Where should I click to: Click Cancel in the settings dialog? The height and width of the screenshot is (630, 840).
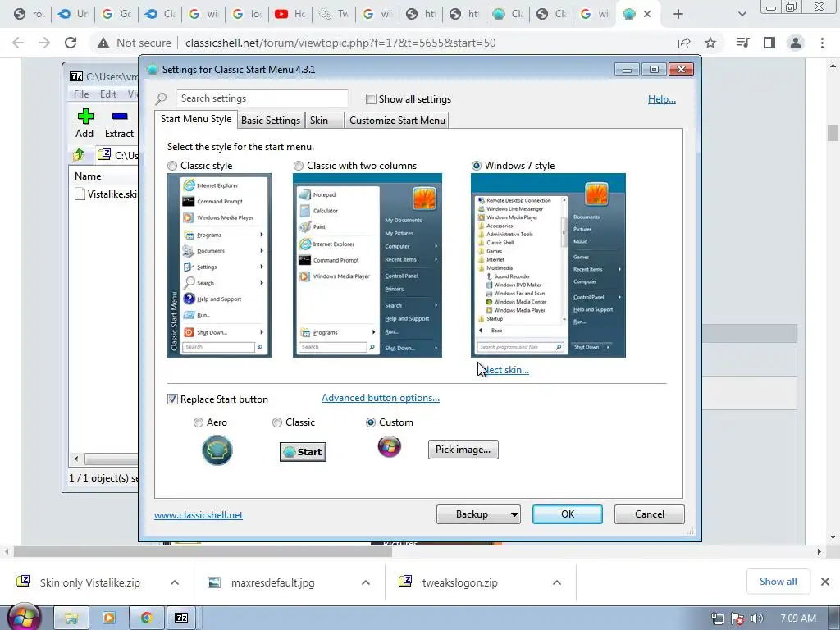tap(650, 514)
